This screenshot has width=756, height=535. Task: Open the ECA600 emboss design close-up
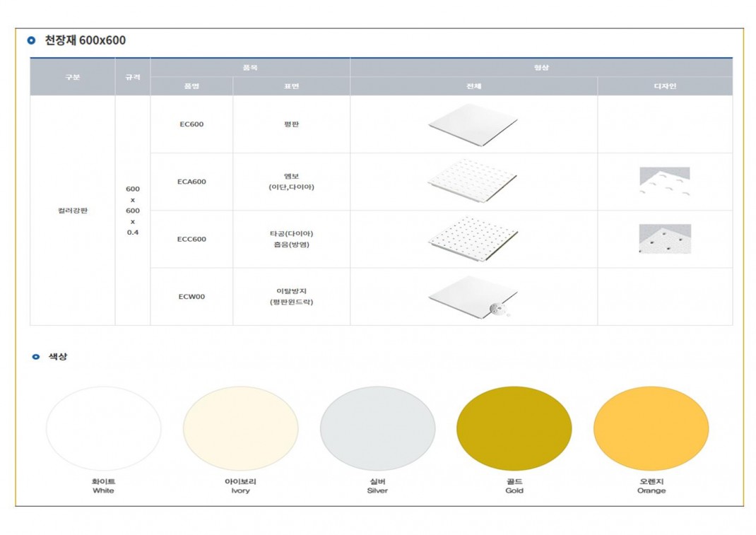click(664, 182)
